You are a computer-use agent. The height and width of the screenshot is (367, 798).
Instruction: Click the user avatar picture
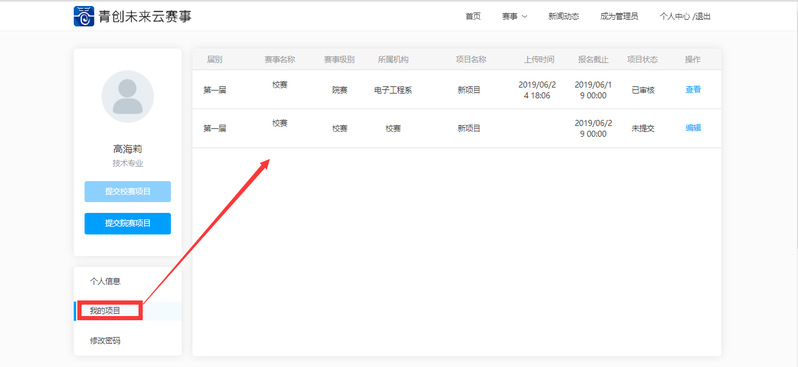click(128, 96)
